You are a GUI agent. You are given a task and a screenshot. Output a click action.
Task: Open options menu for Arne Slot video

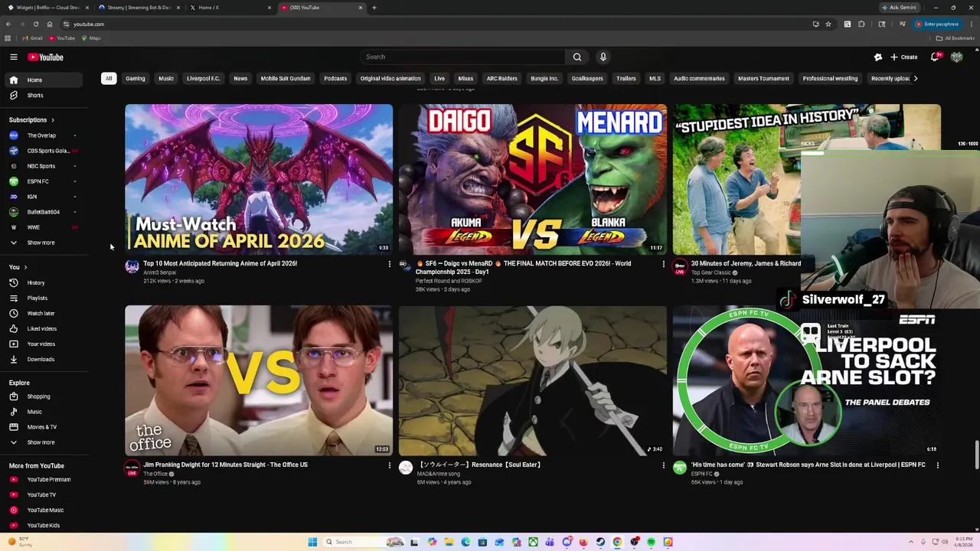tap(937, 465)
